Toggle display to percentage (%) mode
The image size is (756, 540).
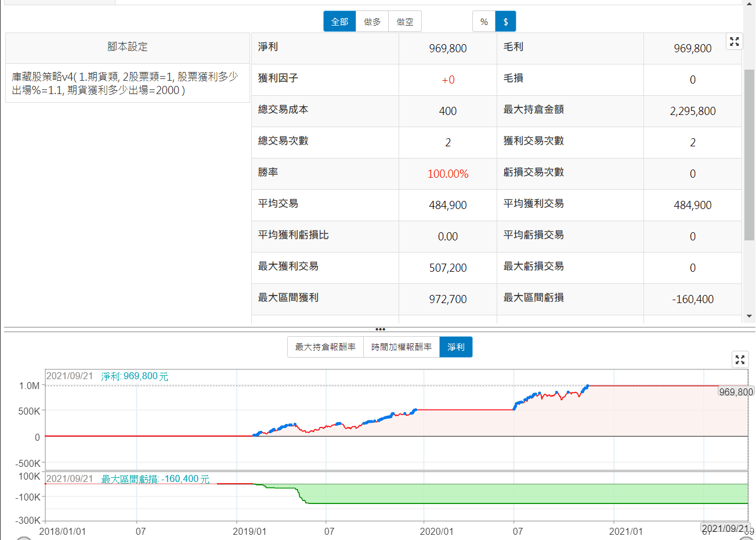[484, 21]
